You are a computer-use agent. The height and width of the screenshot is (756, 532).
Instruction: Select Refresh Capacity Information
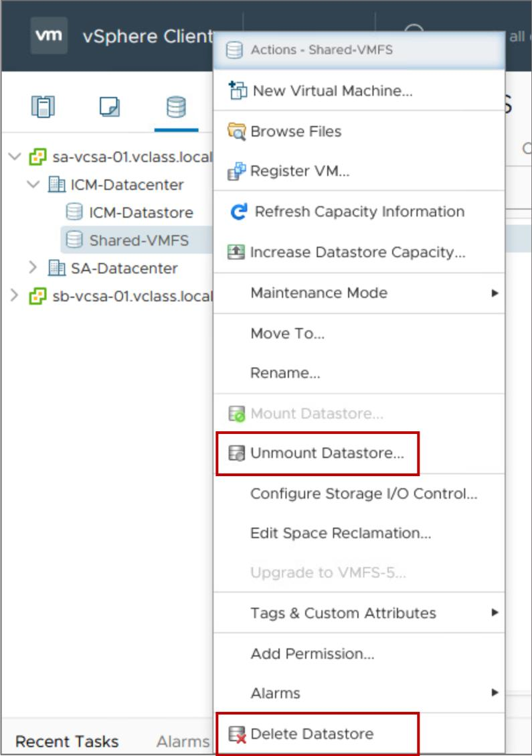coord(359,211)
